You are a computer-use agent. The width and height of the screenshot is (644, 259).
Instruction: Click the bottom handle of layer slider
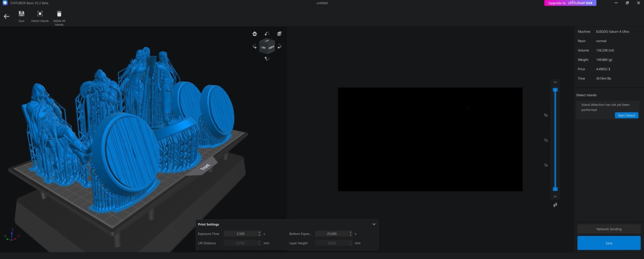[555, 189]
